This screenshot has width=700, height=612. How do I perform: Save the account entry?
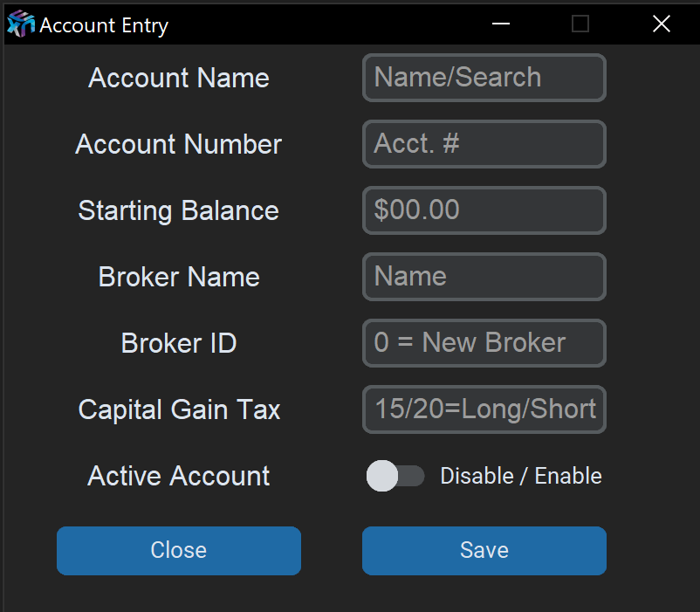tap(484, 550)
